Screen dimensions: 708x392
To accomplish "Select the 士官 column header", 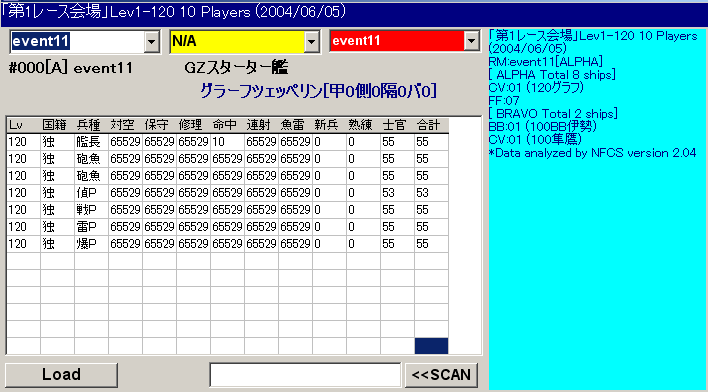I will click(397, 125).
